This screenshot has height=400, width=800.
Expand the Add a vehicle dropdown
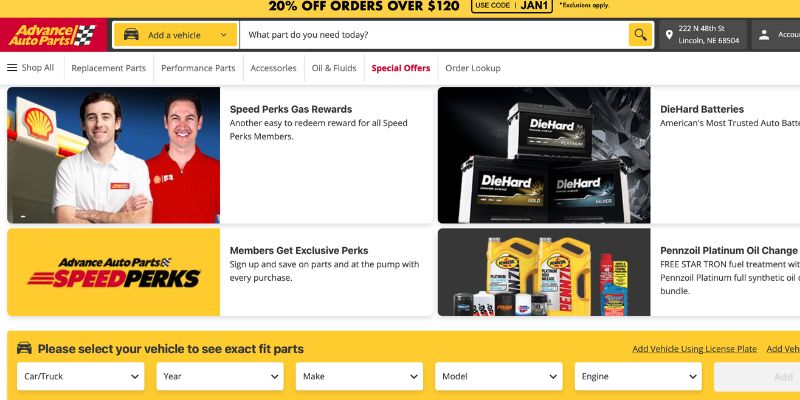point(176,35)
